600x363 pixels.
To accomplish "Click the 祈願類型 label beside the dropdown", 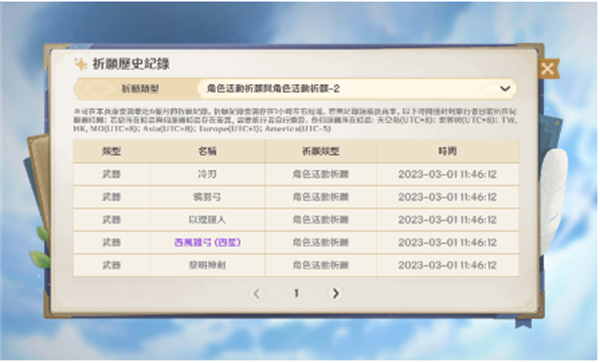I will coord(140,89).
